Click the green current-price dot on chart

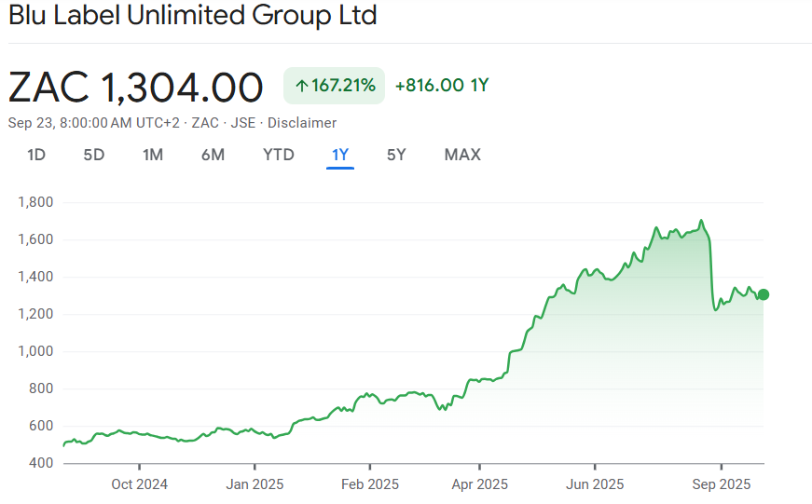coord(763,295)
